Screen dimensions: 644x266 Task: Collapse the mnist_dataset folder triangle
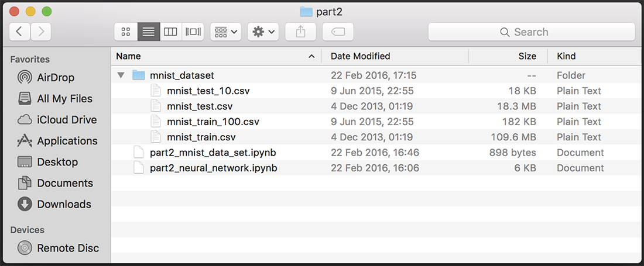121,75
